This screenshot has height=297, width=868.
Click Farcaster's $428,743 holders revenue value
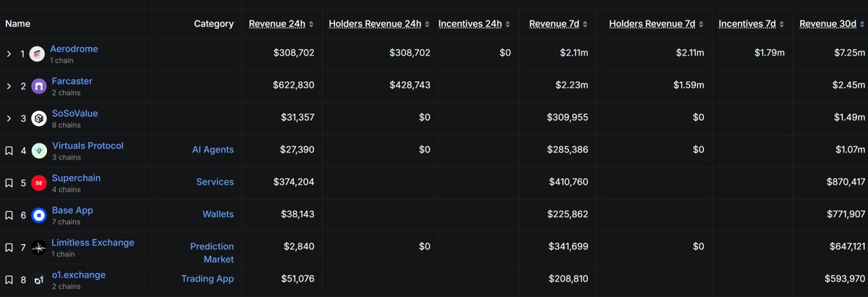(x=409, y=85)
